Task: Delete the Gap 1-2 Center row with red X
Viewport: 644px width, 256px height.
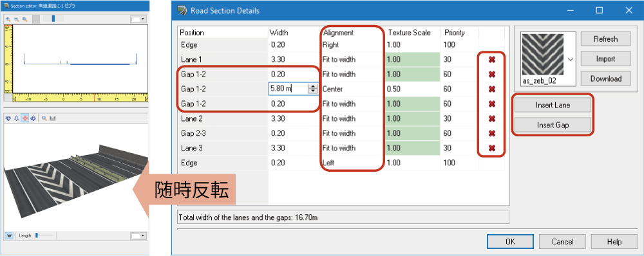Action: click(x=491, y=89)
